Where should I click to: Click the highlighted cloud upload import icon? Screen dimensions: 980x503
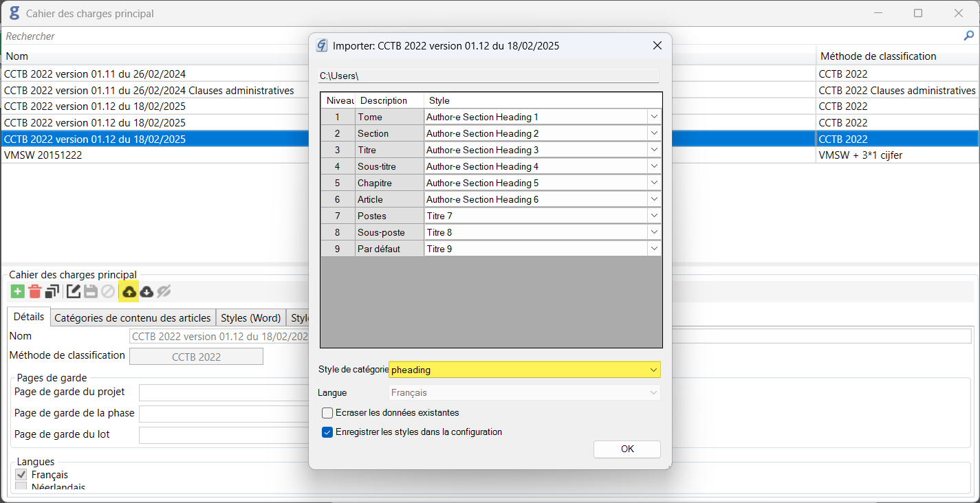[129, 291]
